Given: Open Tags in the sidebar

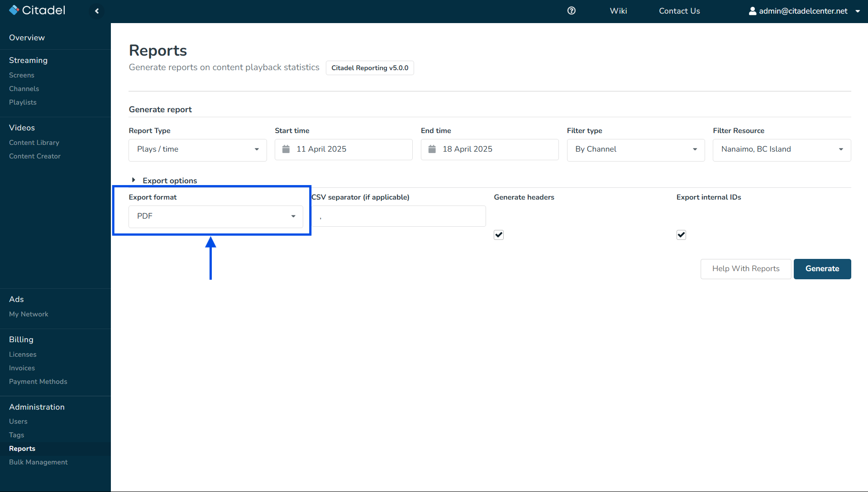Looking at the screenshot, I should pyautogui.click(x=17, y=435).
